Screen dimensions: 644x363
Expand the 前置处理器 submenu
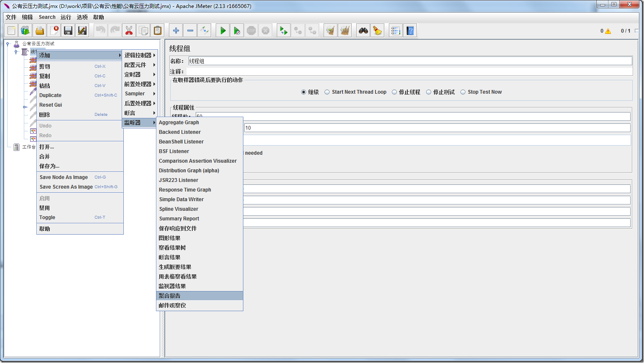point(140,84)
